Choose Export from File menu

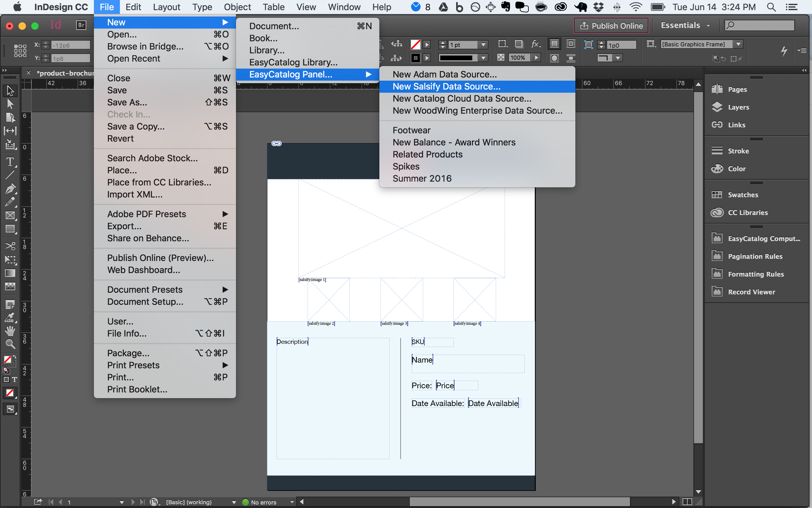[x=165, y=226]
